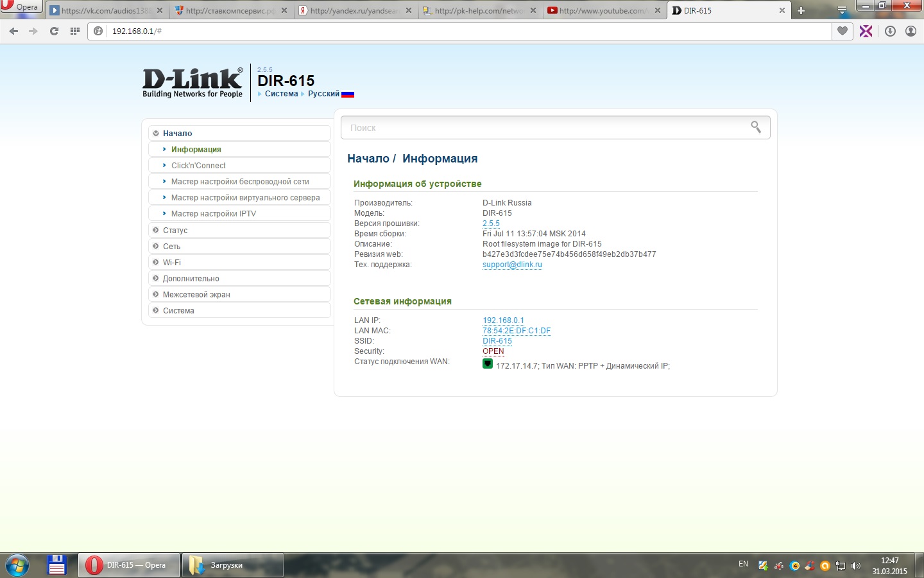The width and height of the screenshot is (924, 578).
Task: Click the browser Forward arrow
Action: click(x=33, y=31)
